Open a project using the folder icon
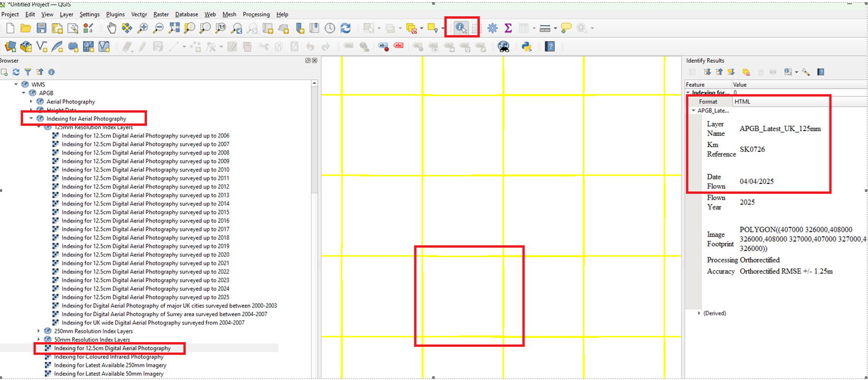 (25, 28)
